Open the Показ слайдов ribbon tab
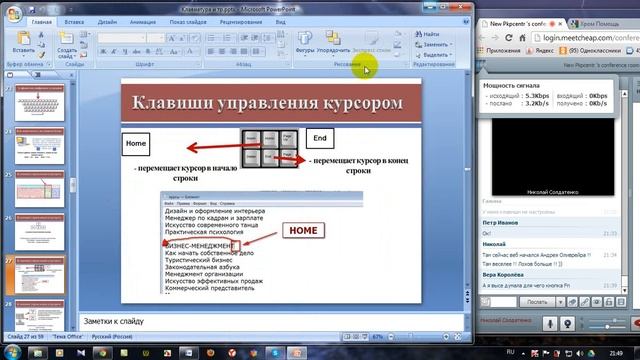Image resolution: width=640 pixels, height=360 pixels. pos(188,22)
